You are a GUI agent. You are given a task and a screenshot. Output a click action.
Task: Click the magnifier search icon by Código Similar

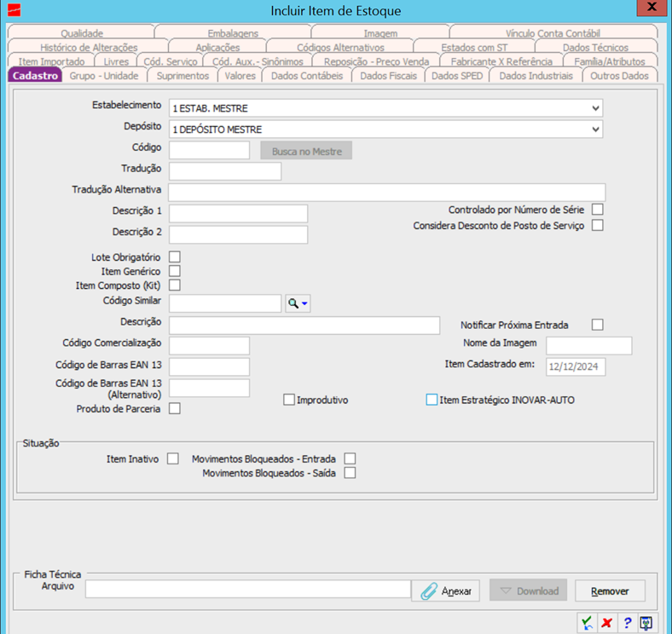(x=293, y=303)
